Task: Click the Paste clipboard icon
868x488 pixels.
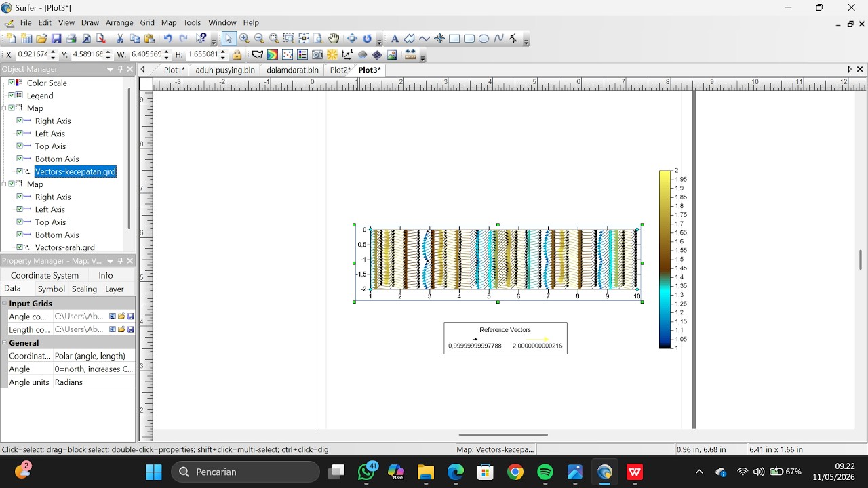Action: [x=150, y=39]
